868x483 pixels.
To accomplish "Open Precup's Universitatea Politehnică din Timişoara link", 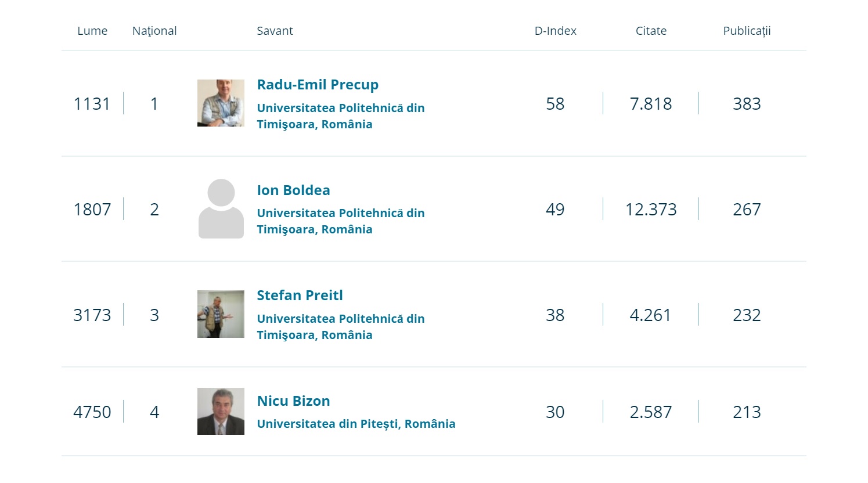I will tap(340, 116).
